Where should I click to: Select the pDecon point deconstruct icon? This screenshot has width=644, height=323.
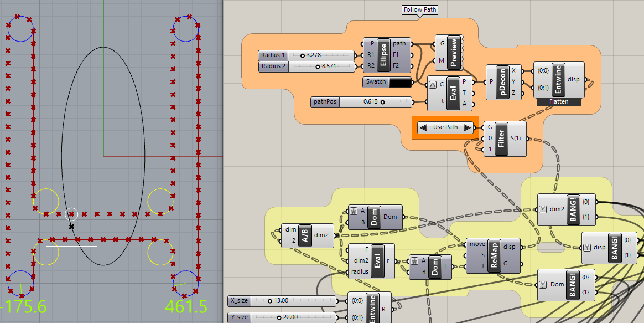pyautogui.click(x=502, y=83)
